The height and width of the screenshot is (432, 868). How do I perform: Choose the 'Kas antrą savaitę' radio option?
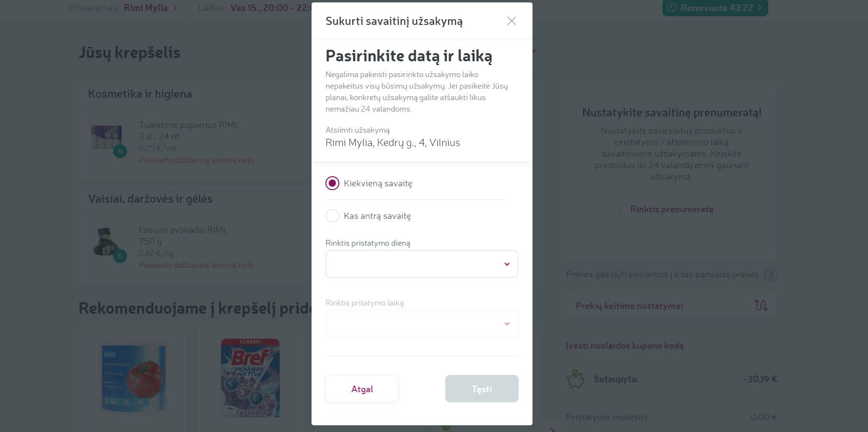[x=332, y=216]
